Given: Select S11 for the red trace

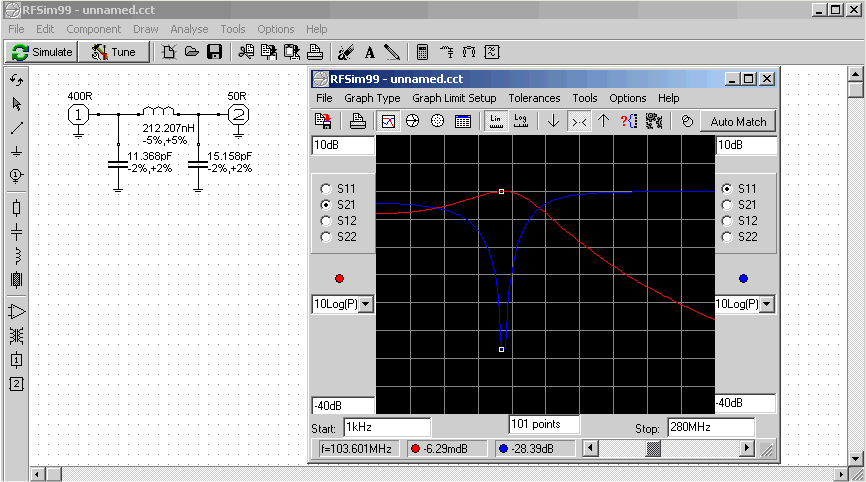Looking at the screenshot, I should pos(326,188).
